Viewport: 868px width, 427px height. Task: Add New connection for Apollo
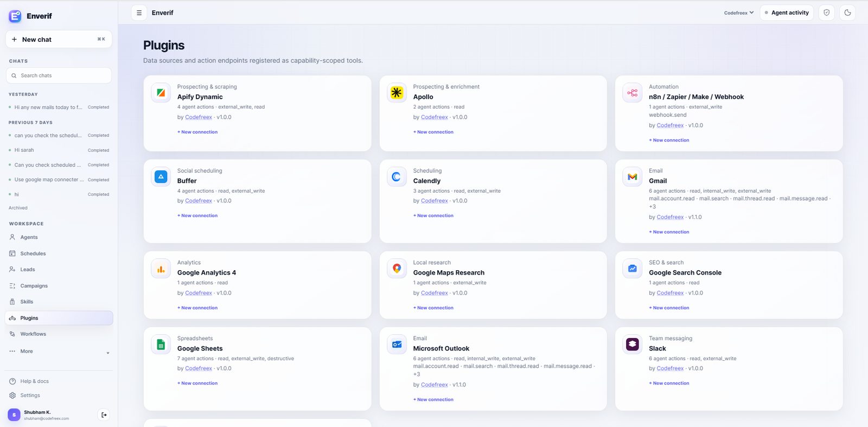pos(433,132)
